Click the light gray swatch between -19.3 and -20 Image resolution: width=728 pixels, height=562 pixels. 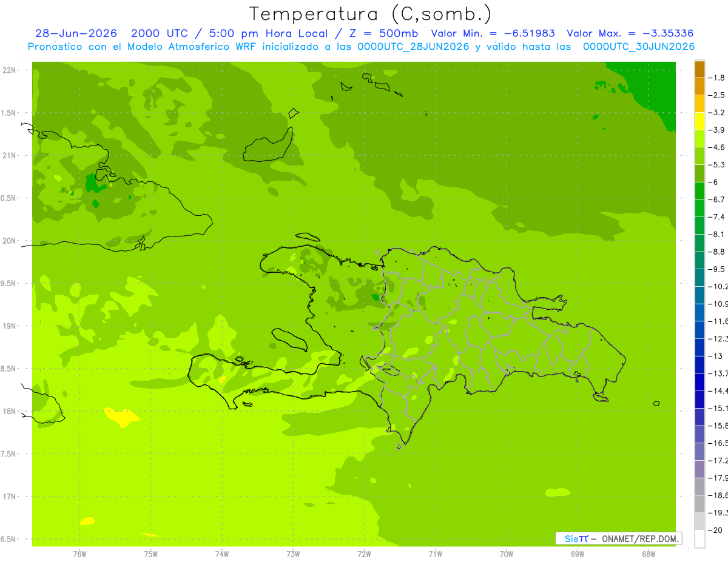point(699,521)
